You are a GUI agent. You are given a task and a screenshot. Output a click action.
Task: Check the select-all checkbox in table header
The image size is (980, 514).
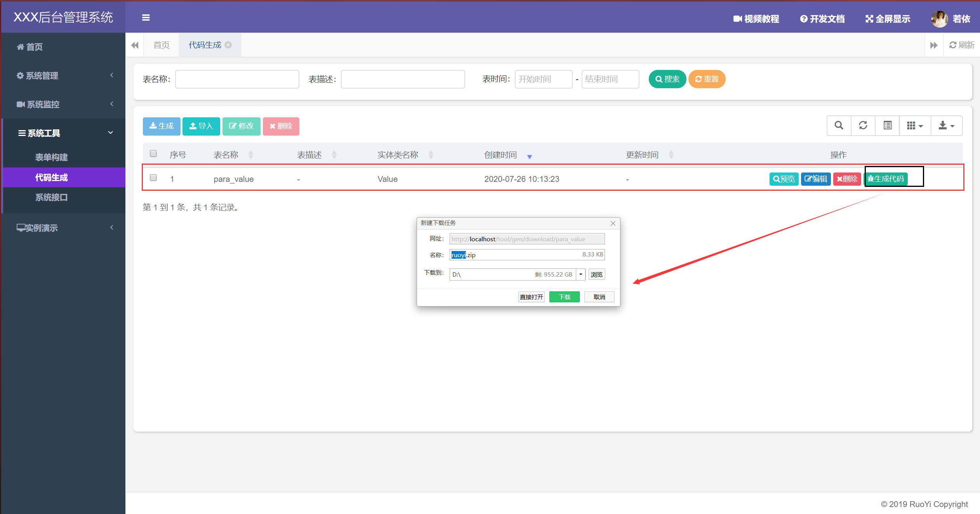click(x=153, y=153)
